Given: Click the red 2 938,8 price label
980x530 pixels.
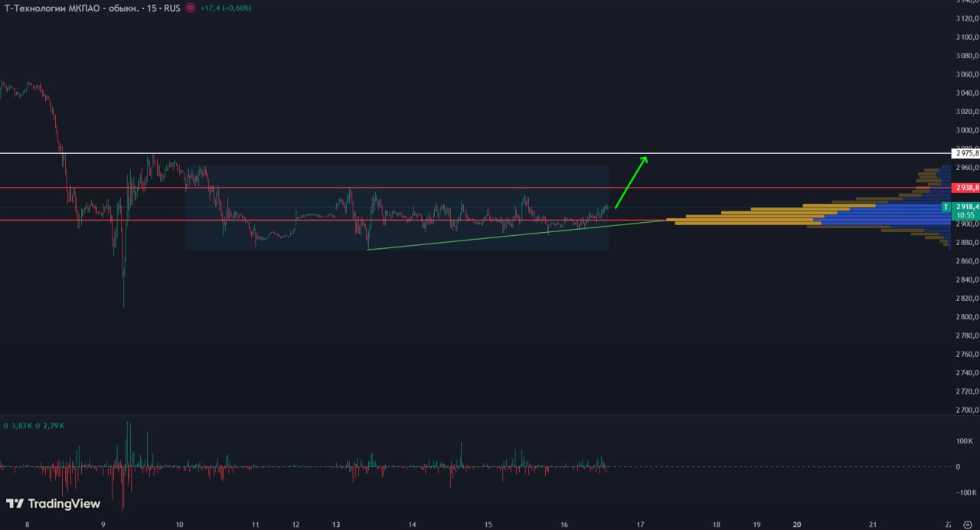Looking at the screenshot, I should click(x=965, y=188).
